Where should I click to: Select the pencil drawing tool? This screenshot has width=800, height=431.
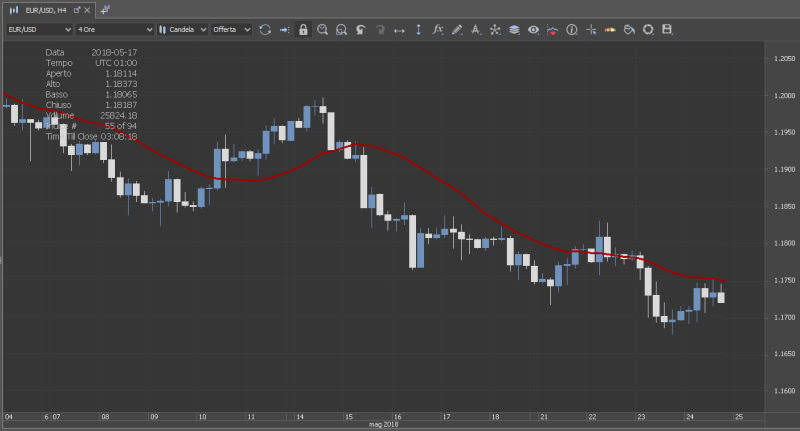456,30
